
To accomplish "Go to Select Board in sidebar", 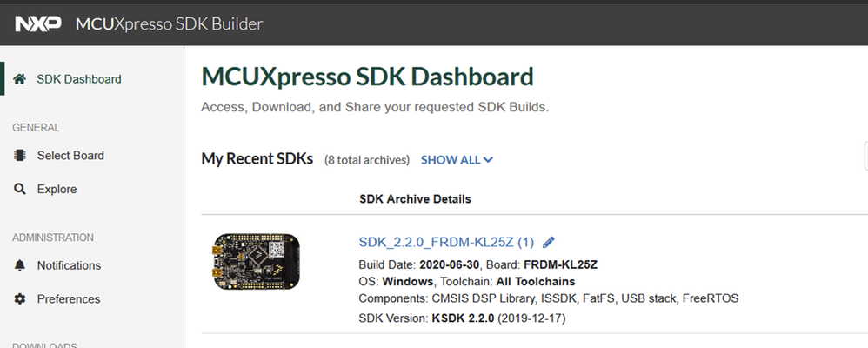I will tap(70, 156).
